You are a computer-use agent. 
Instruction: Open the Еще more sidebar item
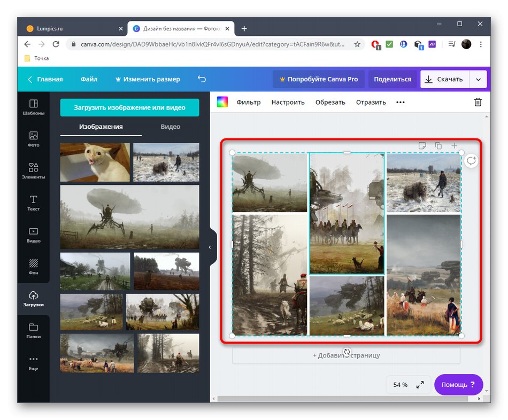tap(33, 363)
